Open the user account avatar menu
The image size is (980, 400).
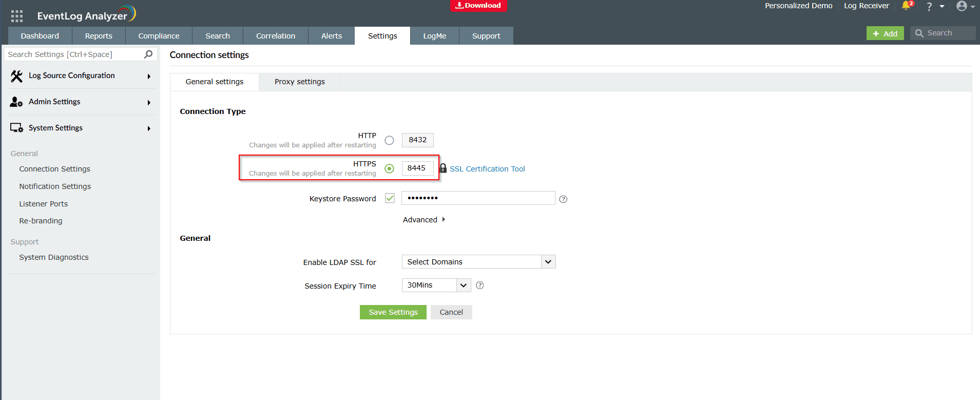pos(962,6)
